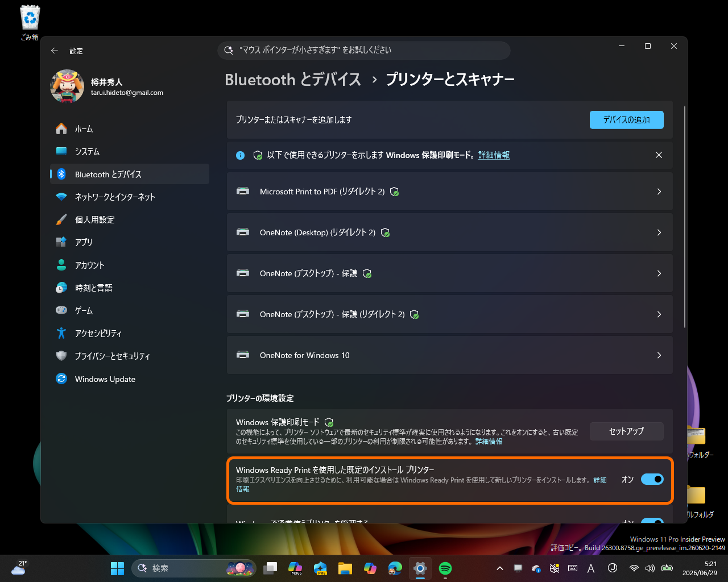
Task: Open ネットワークとインターネット settings
Action: coord(130,197)
